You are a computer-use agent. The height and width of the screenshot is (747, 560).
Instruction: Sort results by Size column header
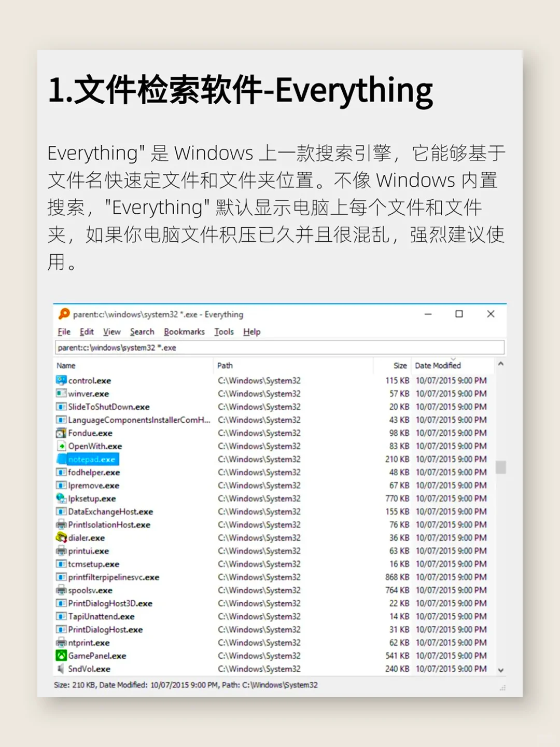[400, 365]
